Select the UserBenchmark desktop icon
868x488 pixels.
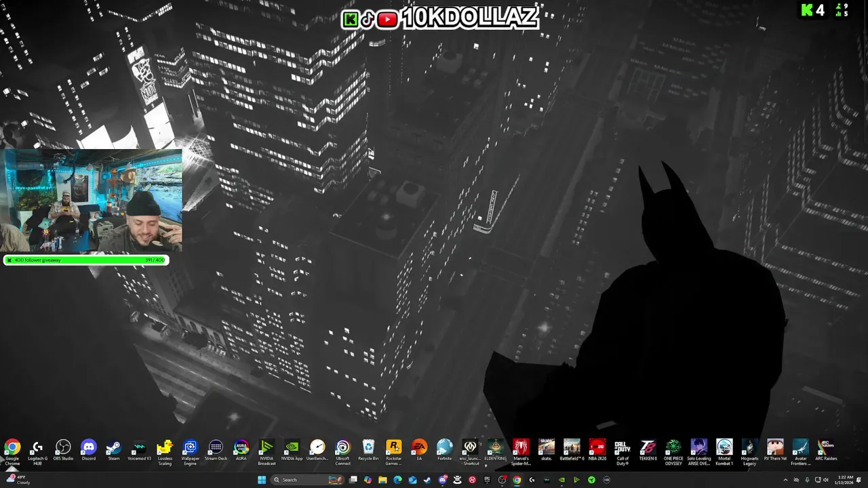coord(317,450)
